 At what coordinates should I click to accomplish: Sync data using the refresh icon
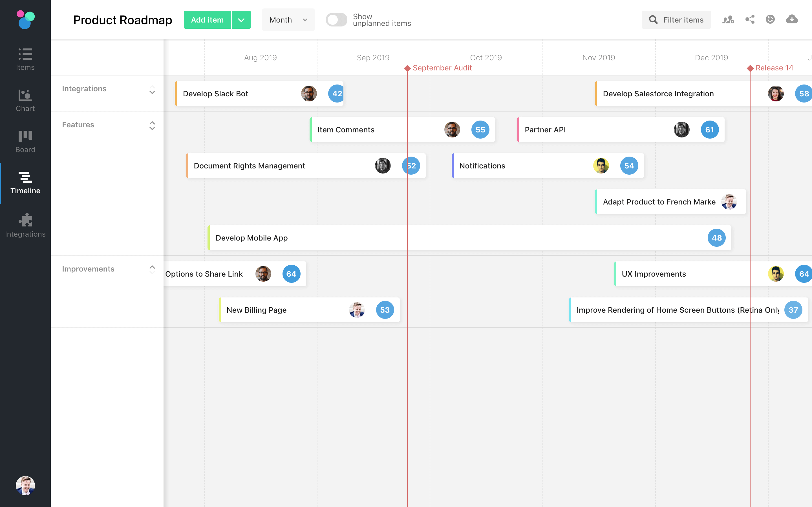coord(771,20)
